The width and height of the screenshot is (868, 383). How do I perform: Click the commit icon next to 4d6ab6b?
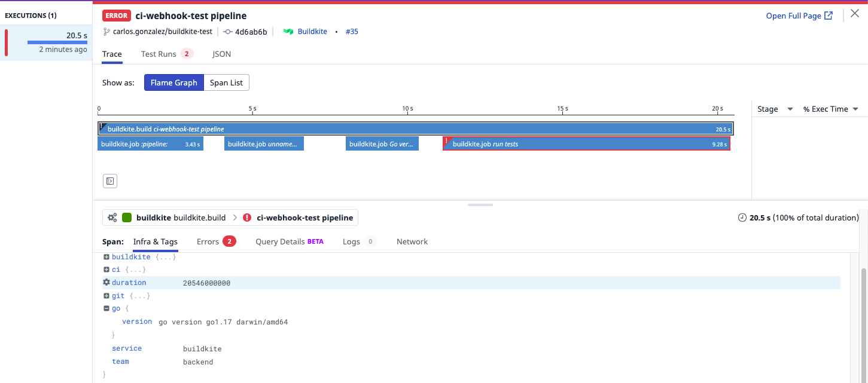coord(228,32)
